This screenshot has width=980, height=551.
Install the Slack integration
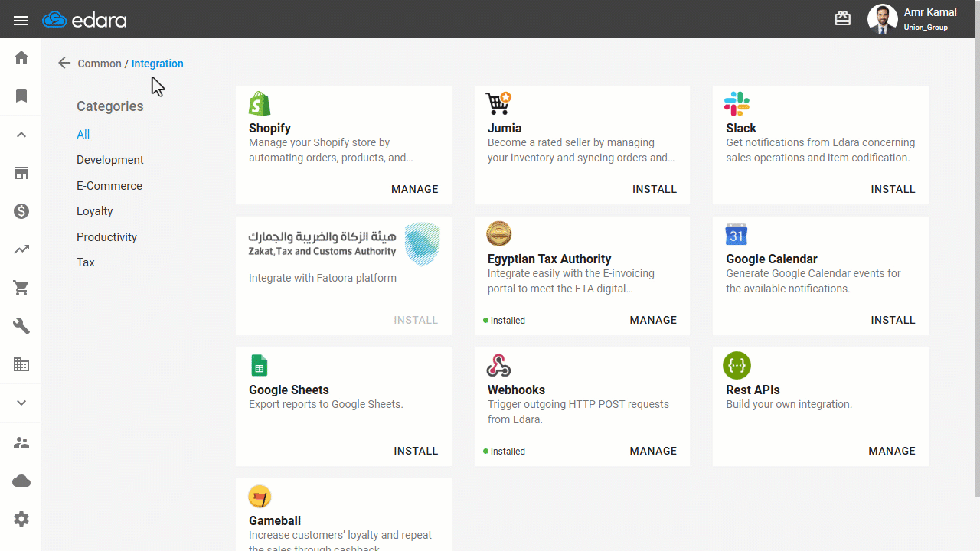893,189
